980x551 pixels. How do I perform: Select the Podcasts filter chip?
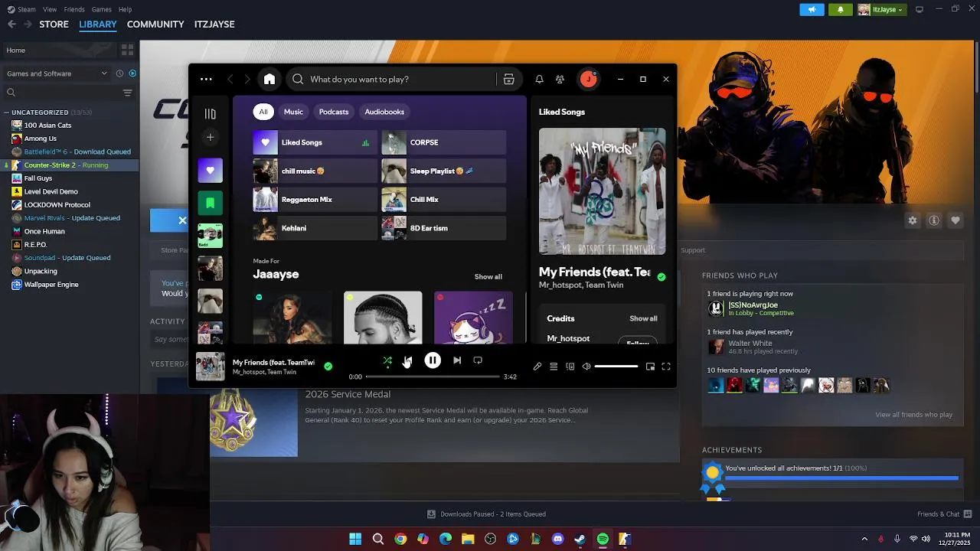(334, 112)
